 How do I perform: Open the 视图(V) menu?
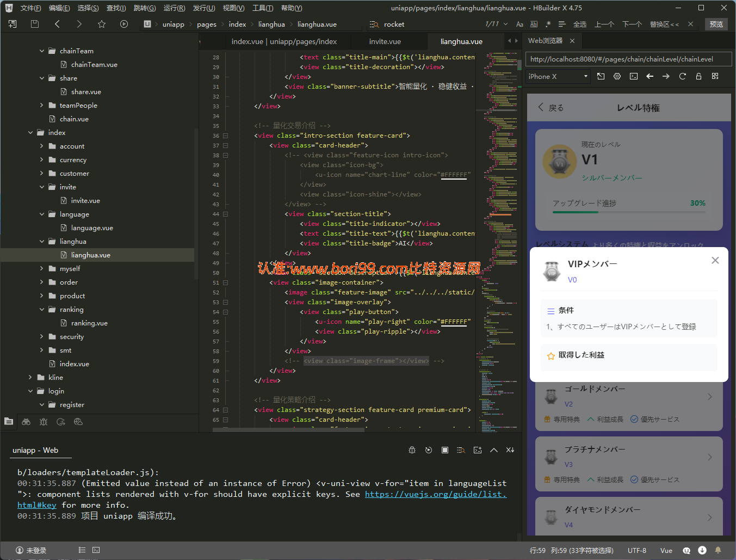pyautogui.click(x=233, y=8)
